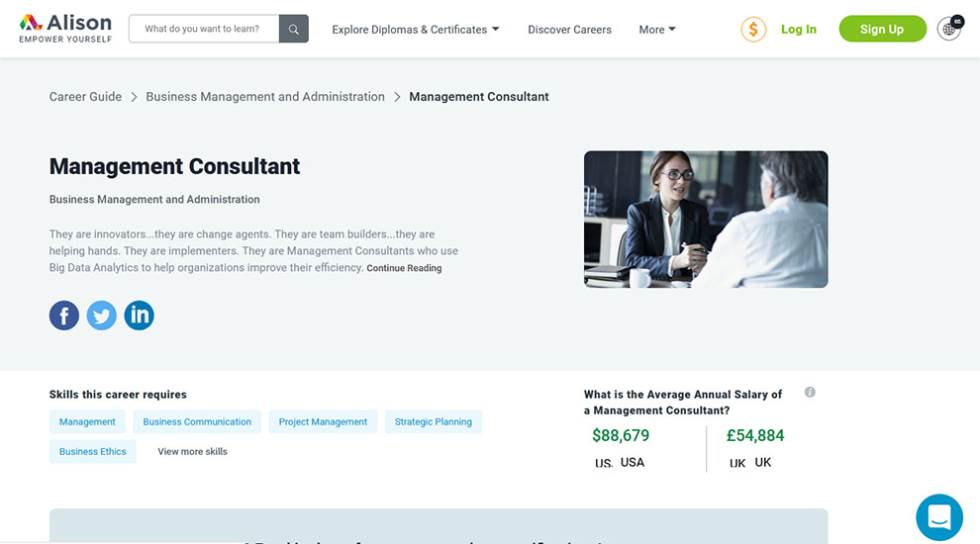Click the Sign Up button

click(882, 29)
